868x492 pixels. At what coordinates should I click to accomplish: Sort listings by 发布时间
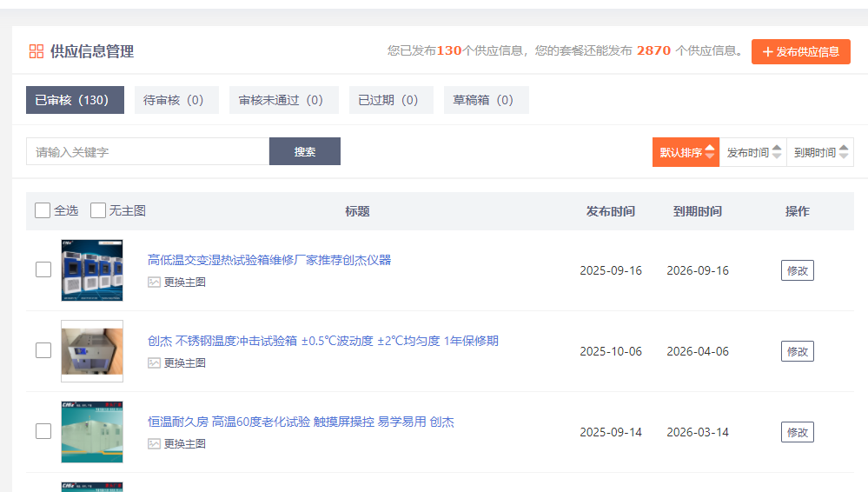[x=752, y=152]
